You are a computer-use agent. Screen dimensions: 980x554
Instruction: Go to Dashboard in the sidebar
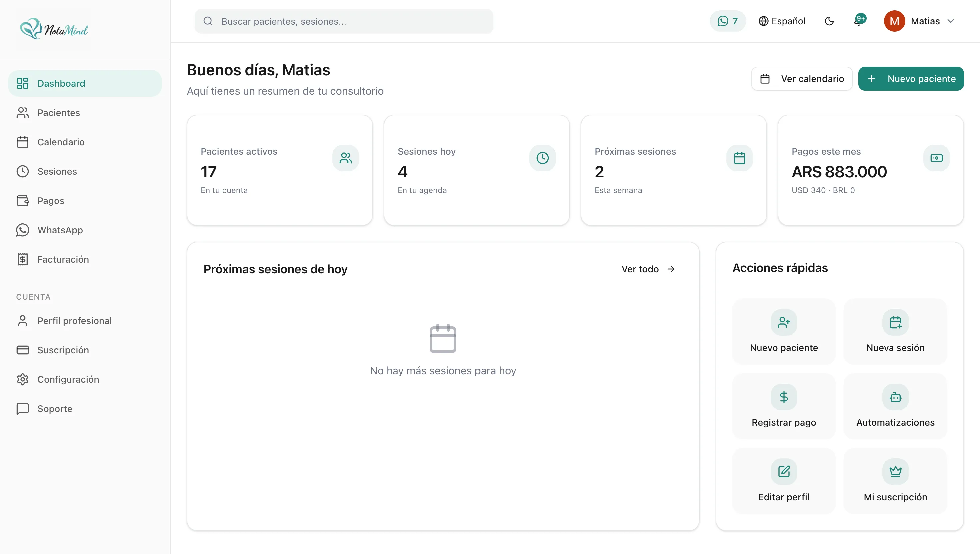pos(85,83)
